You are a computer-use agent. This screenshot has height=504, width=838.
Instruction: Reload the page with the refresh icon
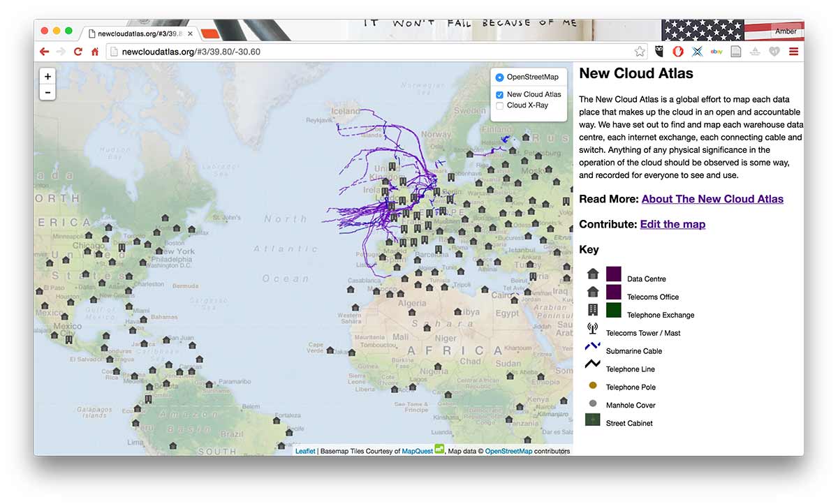coord(78,52)
